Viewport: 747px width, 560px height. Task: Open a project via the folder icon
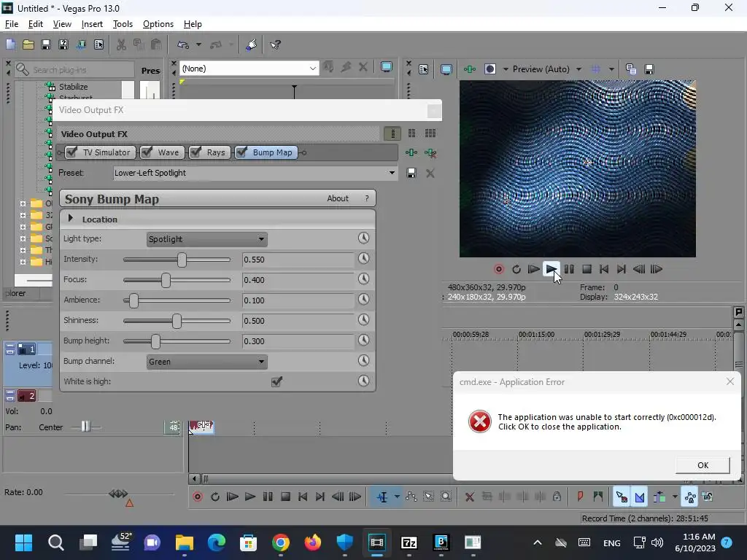pos(28,44)
